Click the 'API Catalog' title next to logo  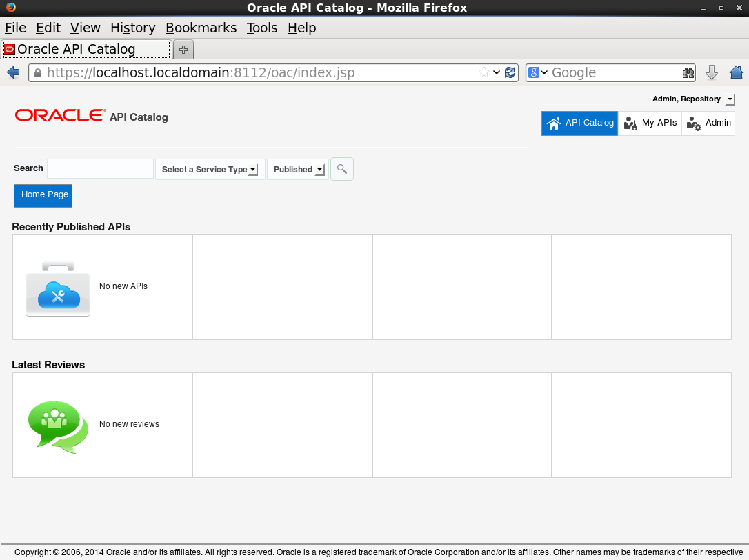[139, 117]
